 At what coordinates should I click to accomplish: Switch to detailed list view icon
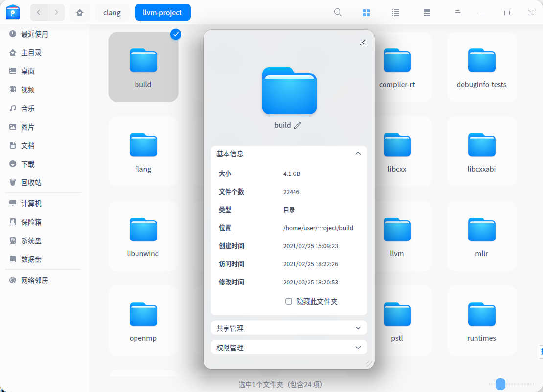pyautogui.click(x=427, y=13)
